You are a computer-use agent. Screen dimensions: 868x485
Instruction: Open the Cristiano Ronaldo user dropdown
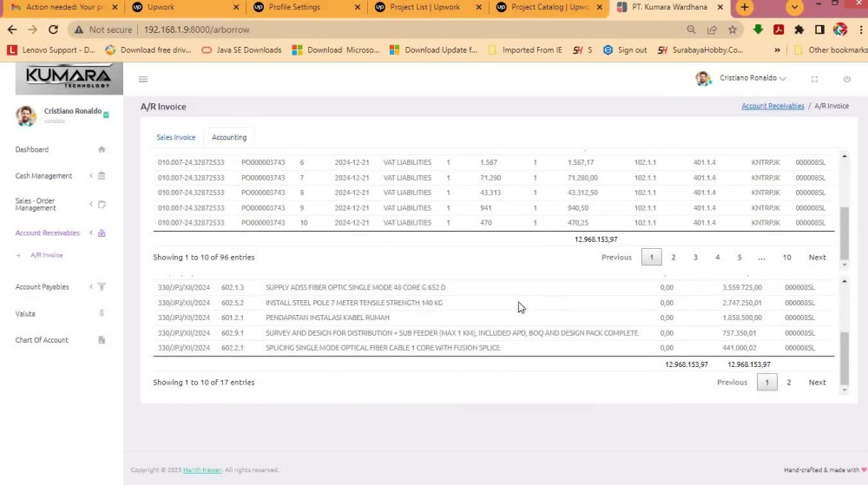[753, 78]
